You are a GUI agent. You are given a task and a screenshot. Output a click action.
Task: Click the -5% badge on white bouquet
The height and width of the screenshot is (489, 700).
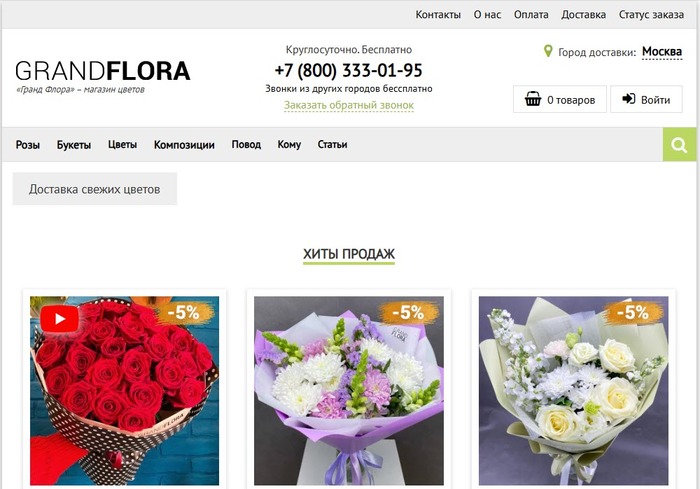coord(633,313)
